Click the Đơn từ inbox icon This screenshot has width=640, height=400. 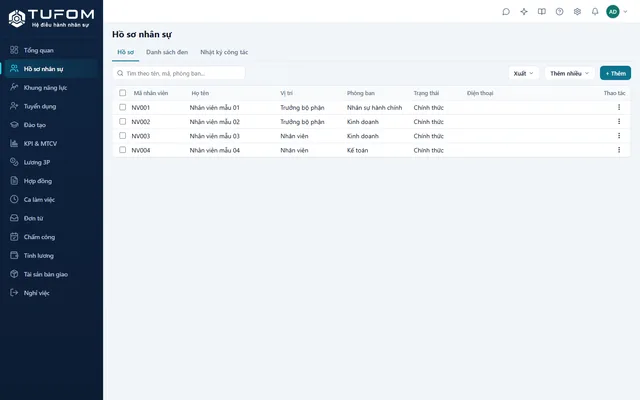click(x=14, y=218)
